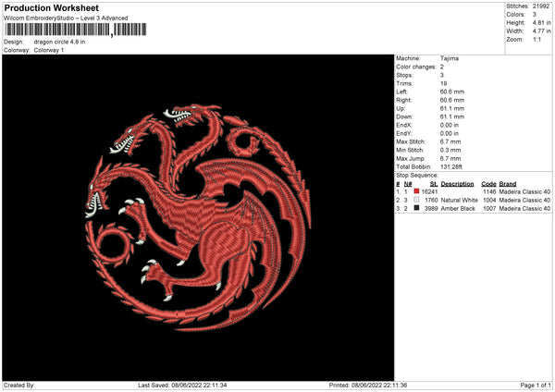Click the Down value 61.1 mm

pos(452,116)
